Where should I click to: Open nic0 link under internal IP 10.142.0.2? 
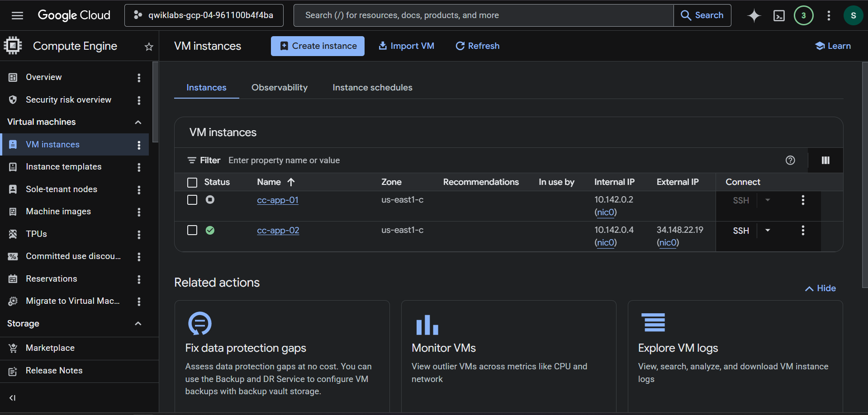click(606, 212)
